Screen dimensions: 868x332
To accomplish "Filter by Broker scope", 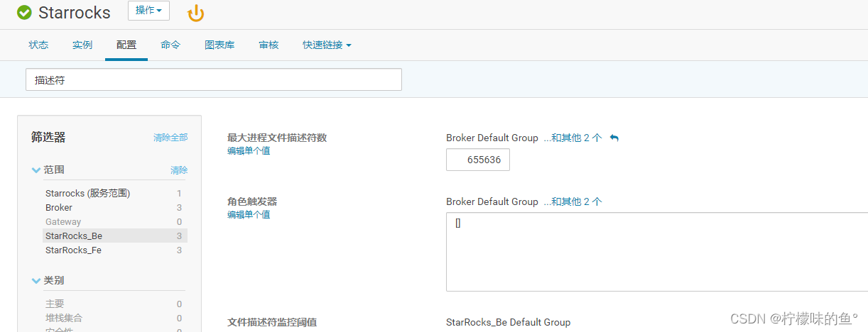I will [114, 207].
